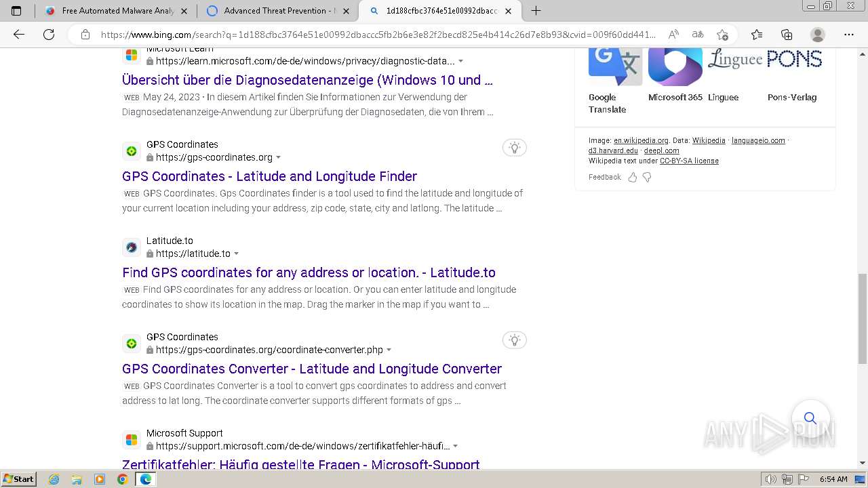Open the Google Translate tile
The width and height of the screenshot is (868, 488).
click(x=615, y=81)
